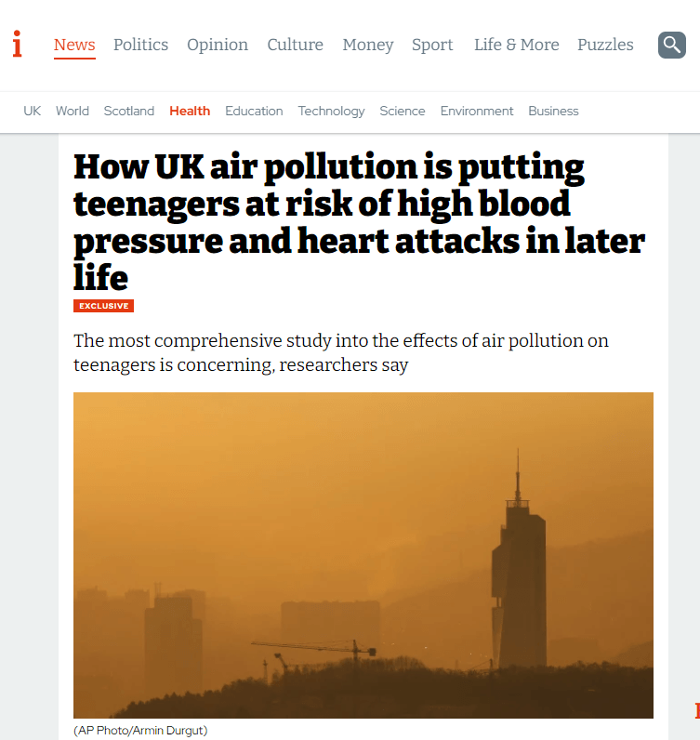
Task: Visit the Technology subsection
Action: click(x=331, y=111)
